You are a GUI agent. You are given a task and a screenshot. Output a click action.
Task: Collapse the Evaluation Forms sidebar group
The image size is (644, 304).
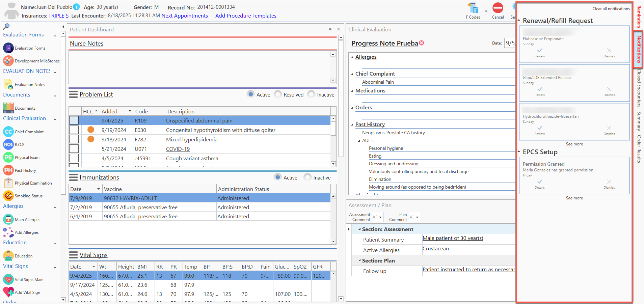55,35
